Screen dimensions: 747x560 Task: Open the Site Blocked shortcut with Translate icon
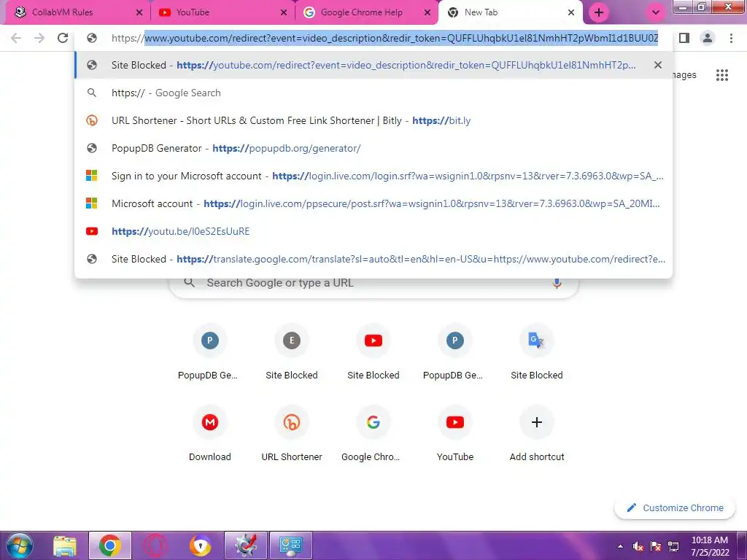coord(537,352)
